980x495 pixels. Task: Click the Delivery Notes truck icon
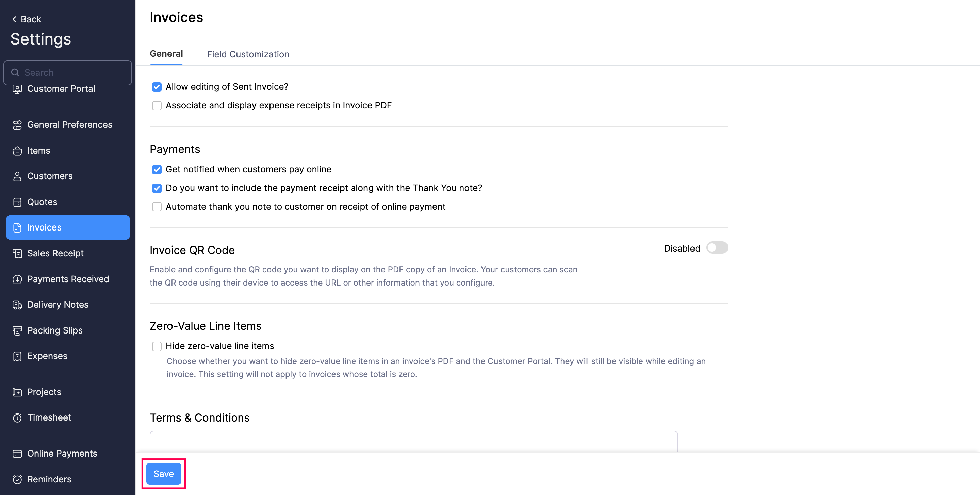click(x=17, y=305)
